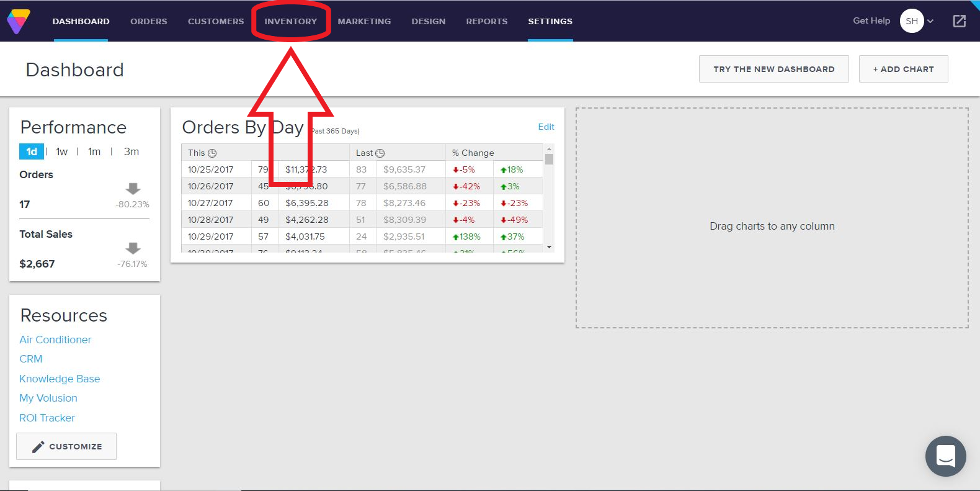
Task: Expand the account dropdown chevron
Action: [x=930, y=21]
